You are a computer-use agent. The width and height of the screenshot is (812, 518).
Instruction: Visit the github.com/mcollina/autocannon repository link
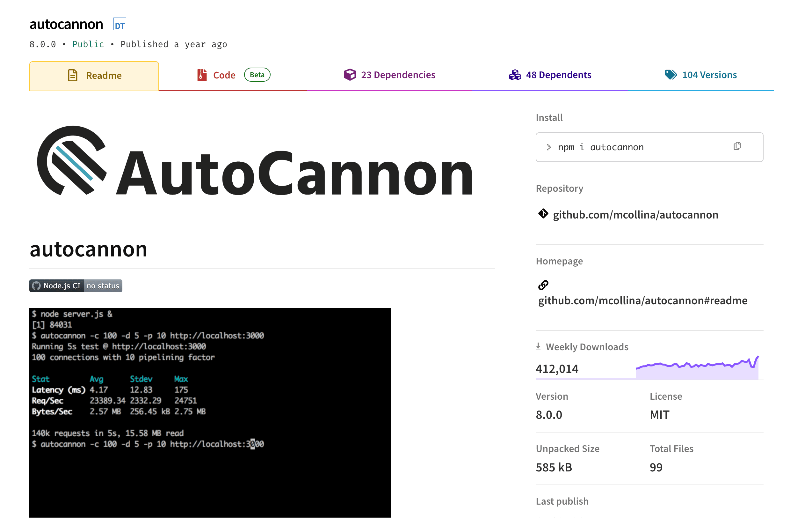pos(635,214)
